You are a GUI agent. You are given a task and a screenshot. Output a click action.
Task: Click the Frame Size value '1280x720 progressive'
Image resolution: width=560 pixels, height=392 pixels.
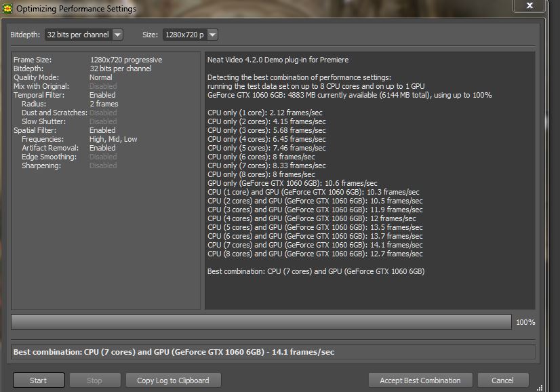pyautogui.click(x=125, y=60)
